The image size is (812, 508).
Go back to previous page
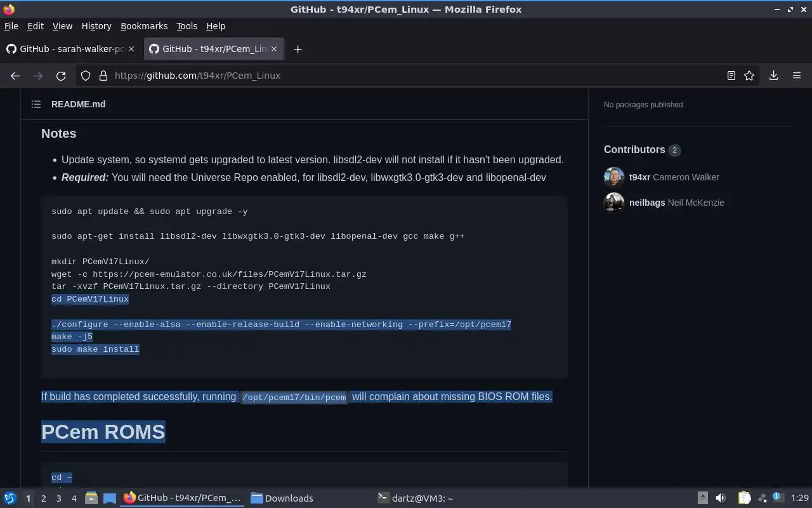click(15, 76)
